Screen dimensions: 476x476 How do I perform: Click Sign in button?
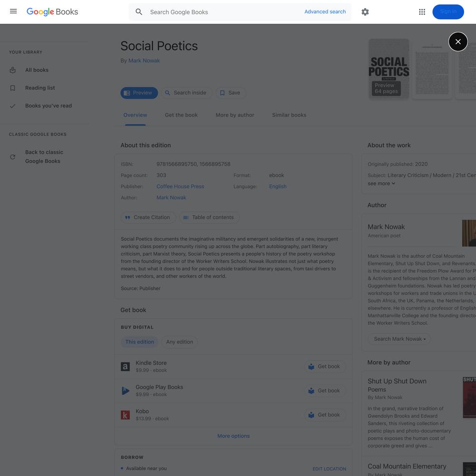click(448, 11)
